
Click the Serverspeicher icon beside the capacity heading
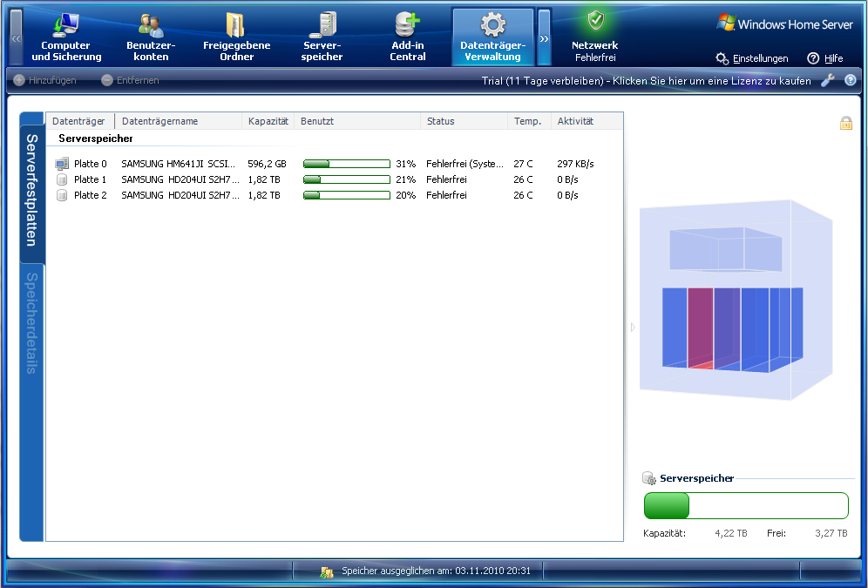click(x=648, y=478)
